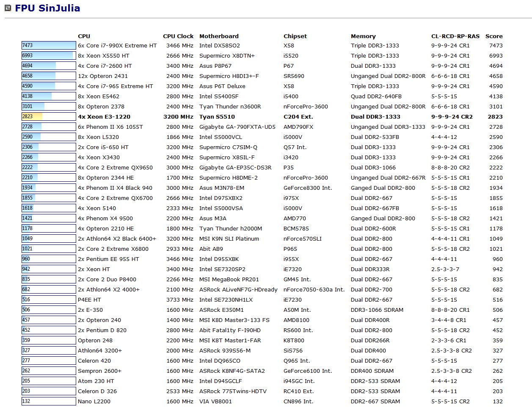Select the Gigabyte GA-790FXTA-UD5 motherboard cell
Viewport: 532px width, 408px height.
237,127
